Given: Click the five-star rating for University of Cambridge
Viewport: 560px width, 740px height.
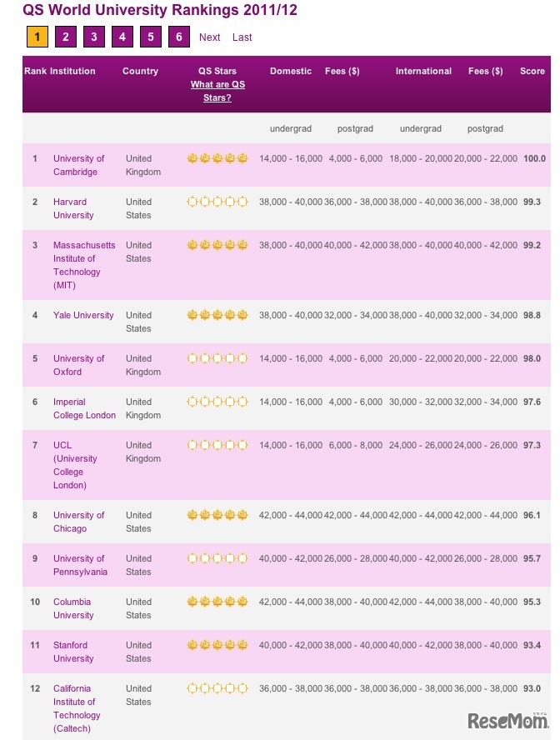Looking at the screenshot, I should [x=216, y=158].
